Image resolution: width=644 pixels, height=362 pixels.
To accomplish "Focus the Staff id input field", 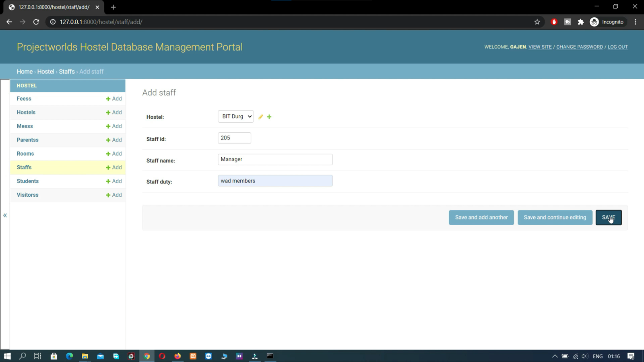I will click(234, 138).
